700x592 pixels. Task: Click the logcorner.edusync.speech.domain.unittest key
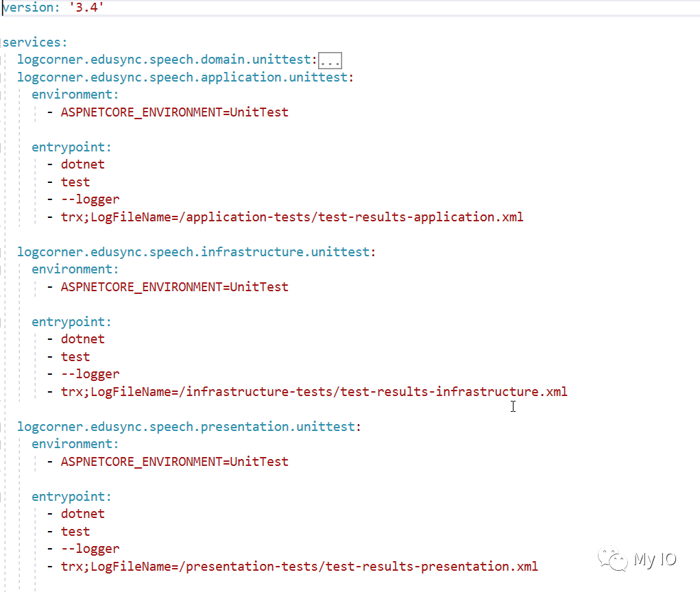pyautogui.click(x=167, y=60)
